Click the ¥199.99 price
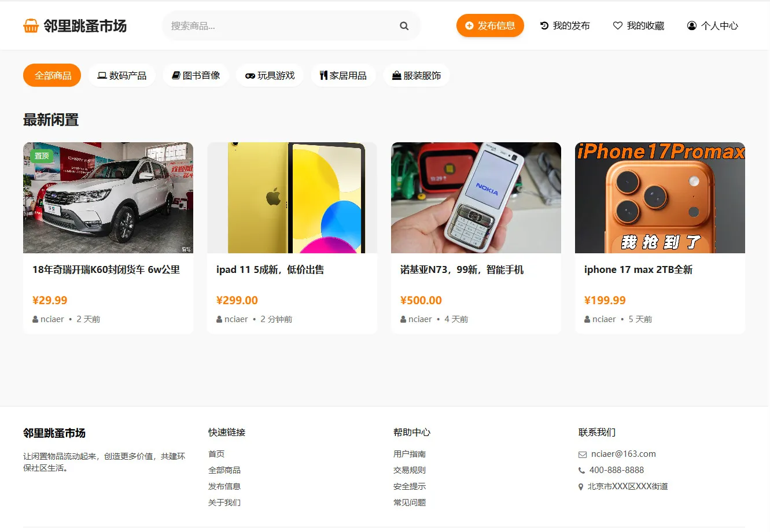The image size is (770, 532). (605, 301)
